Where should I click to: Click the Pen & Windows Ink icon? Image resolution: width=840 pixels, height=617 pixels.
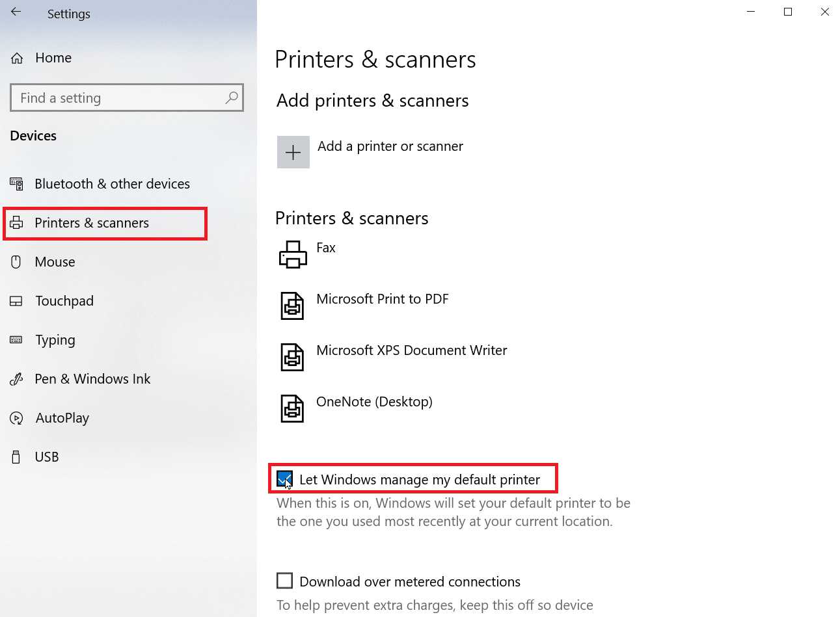(x=16, y=379)
